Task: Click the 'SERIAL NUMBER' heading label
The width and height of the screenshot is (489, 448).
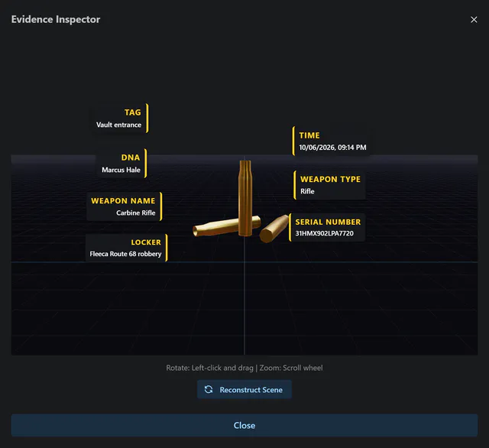Action: tap(328, 222)
